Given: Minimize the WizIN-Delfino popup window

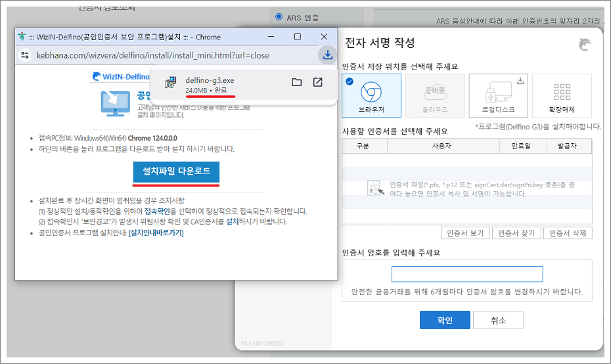Looking at the screenshot, I should coord(271,37).
